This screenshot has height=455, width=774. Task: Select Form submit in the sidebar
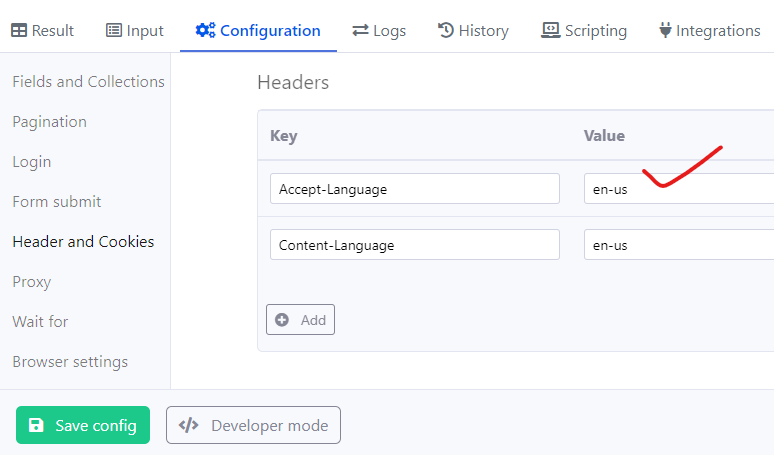tap(57, 202)
